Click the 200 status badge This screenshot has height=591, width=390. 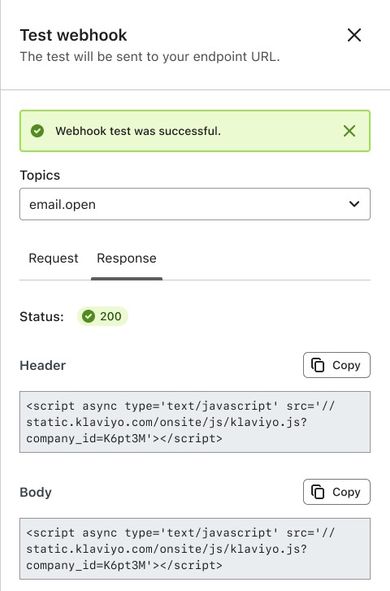click(102, 316)
